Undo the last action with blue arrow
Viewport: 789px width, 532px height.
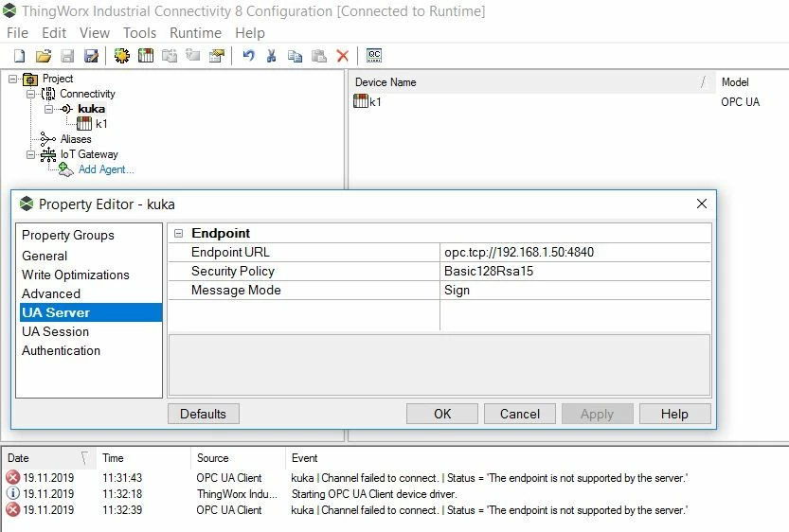248,55
